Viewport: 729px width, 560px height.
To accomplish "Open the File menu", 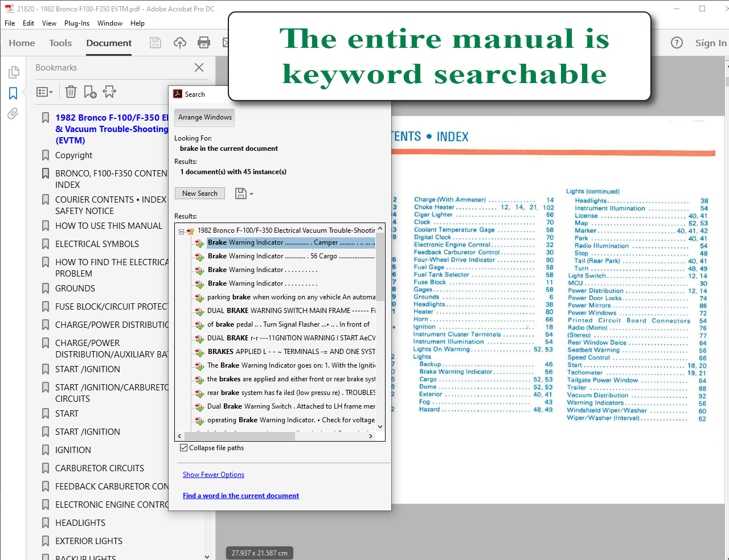I will click(10, 23).
